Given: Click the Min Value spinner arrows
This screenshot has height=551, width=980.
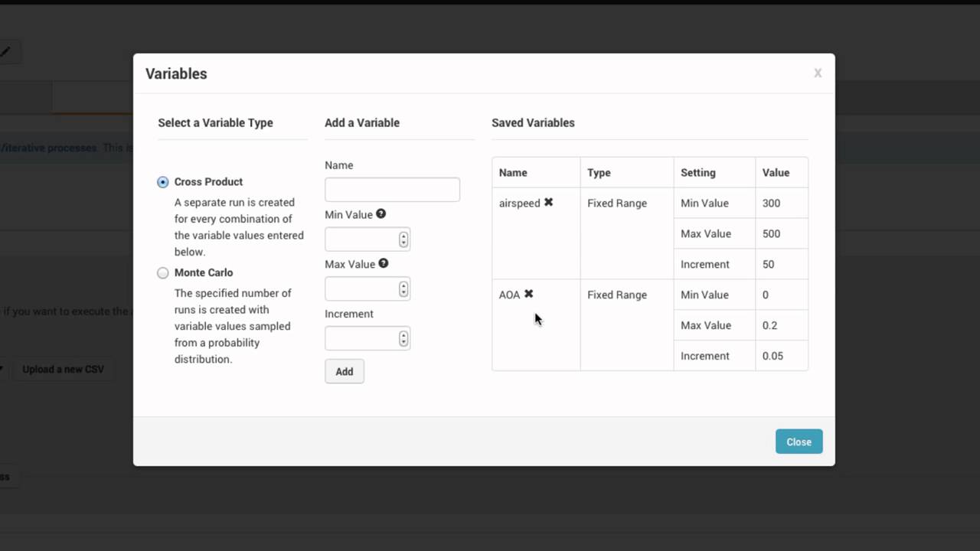Looking at the screenshot, I should click(x=403, y=240).
